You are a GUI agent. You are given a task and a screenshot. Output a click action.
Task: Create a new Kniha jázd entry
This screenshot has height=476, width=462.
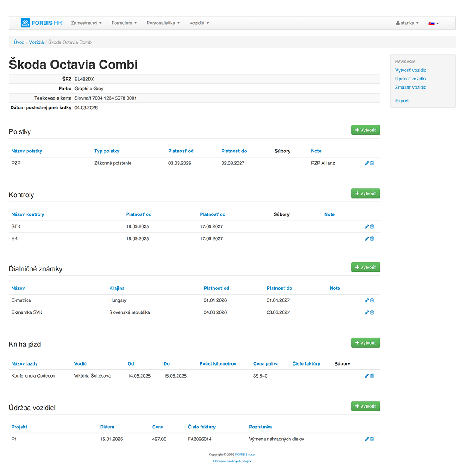[365, 343]
